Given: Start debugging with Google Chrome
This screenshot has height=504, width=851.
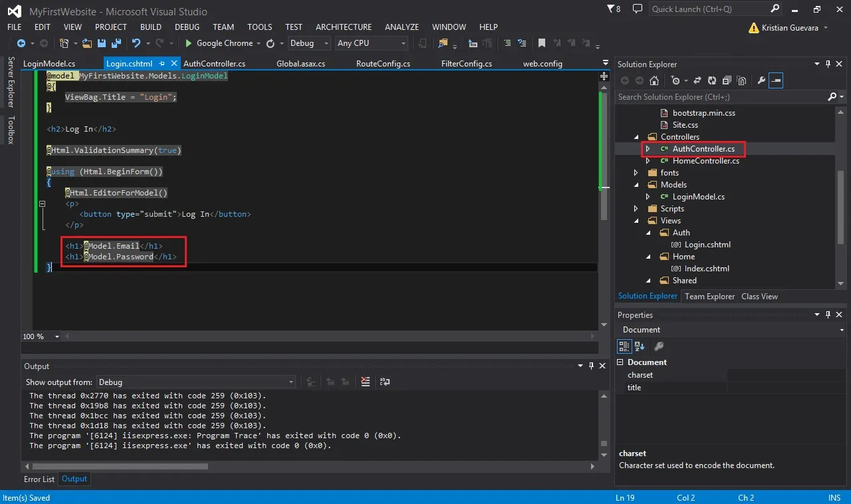Looking at the screenshot, I should (x=219, y=43).
